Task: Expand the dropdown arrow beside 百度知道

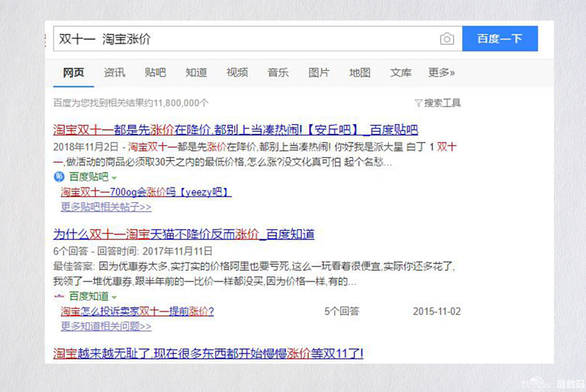Action: point(114,297)
